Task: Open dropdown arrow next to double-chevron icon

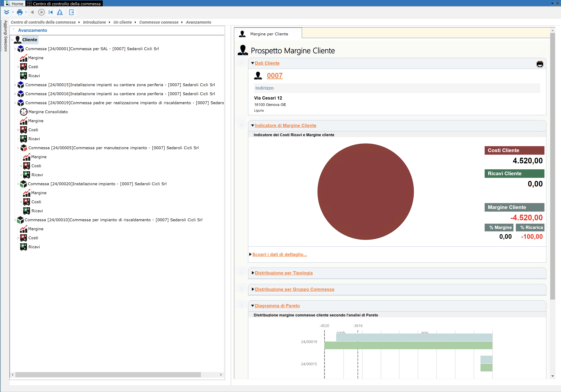Action: coord(13,12)
